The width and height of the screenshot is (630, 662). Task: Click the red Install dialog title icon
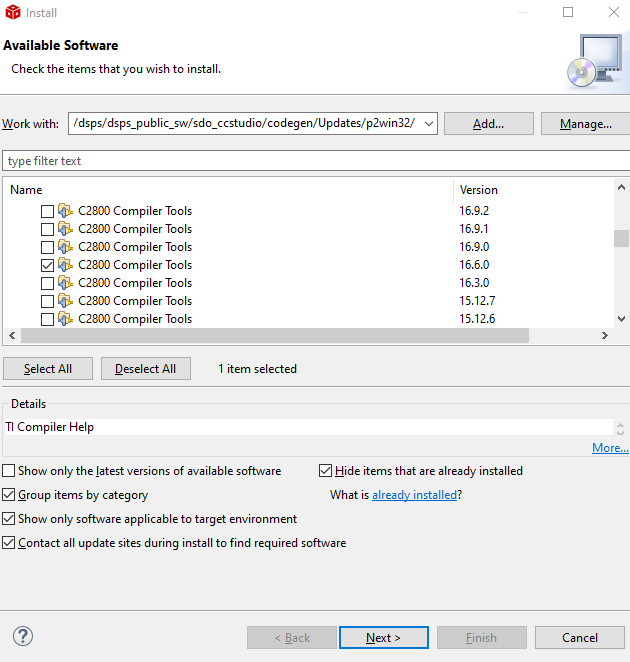click(x=13, y=12)
